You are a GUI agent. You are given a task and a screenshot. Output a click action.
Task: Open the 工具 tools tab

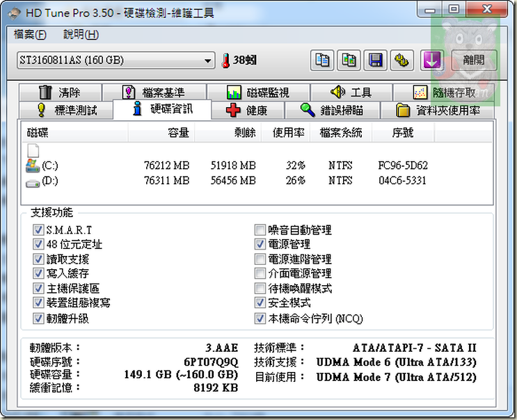[x=351, y=92]
